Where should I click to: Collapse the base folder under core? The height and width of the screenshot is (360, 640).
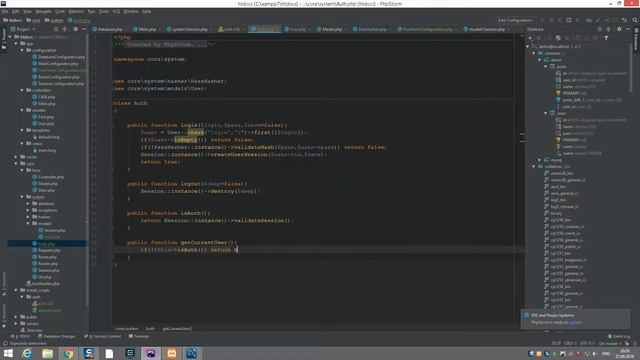[22, 170]
